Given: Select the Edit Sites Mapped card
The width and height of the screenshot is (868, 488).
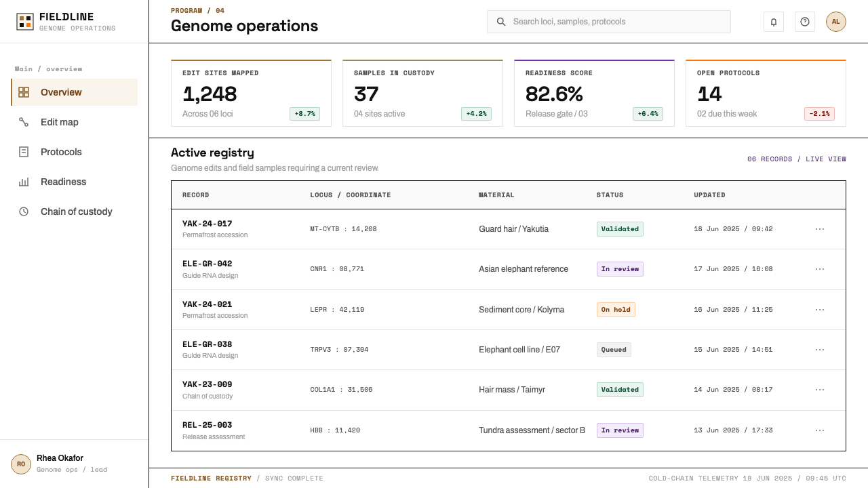Looking at the screenshot, I should coord(251,93).
